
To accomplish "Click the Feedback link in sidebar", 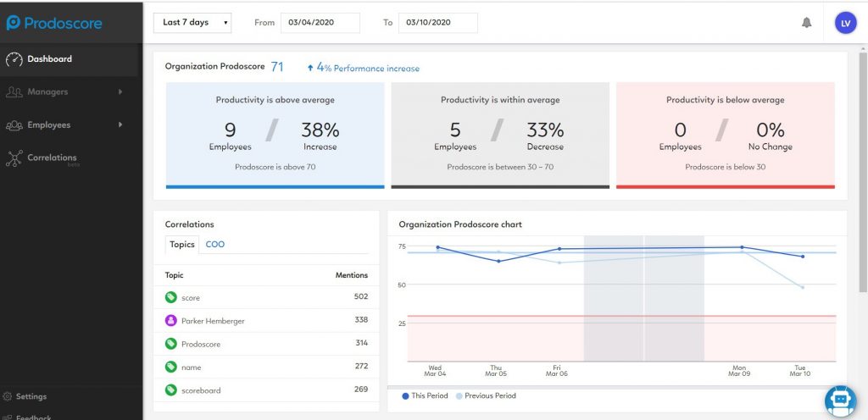I will (x=33, y=417).
